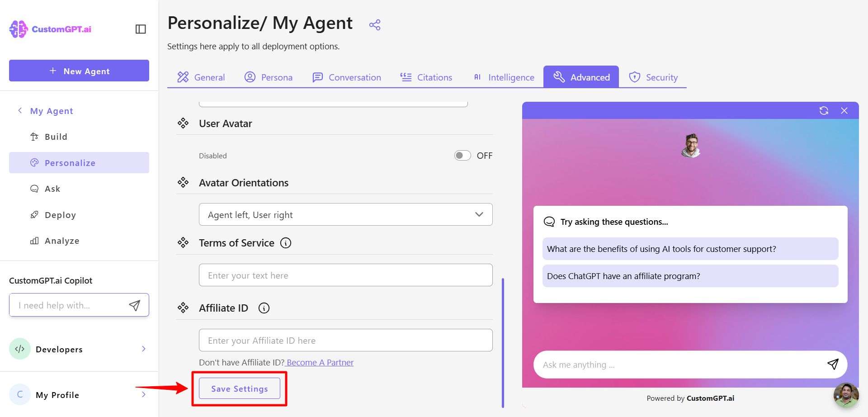Click the New Agent button

coord(79,71)
